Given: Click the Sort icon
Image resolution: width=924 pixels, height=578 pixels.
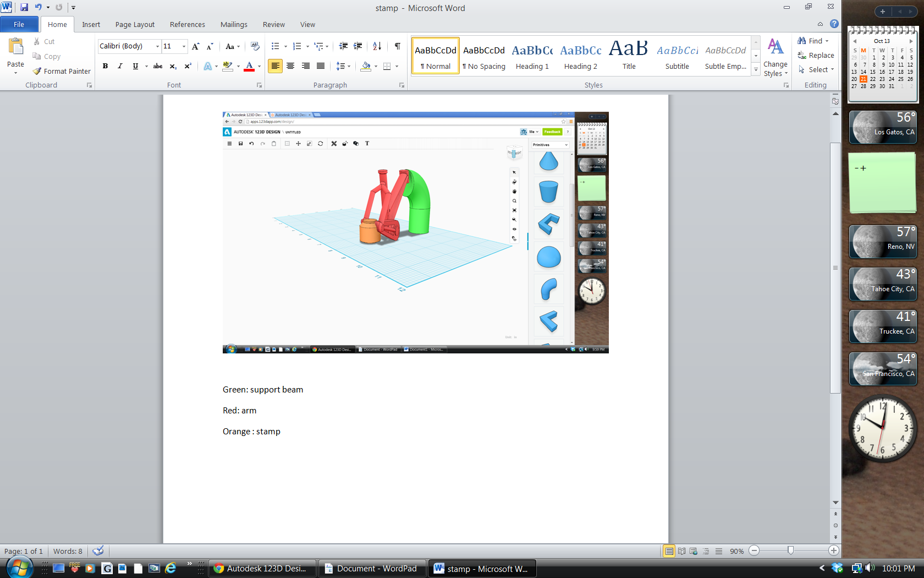Looking at the screenshot, I should [377, 46].
